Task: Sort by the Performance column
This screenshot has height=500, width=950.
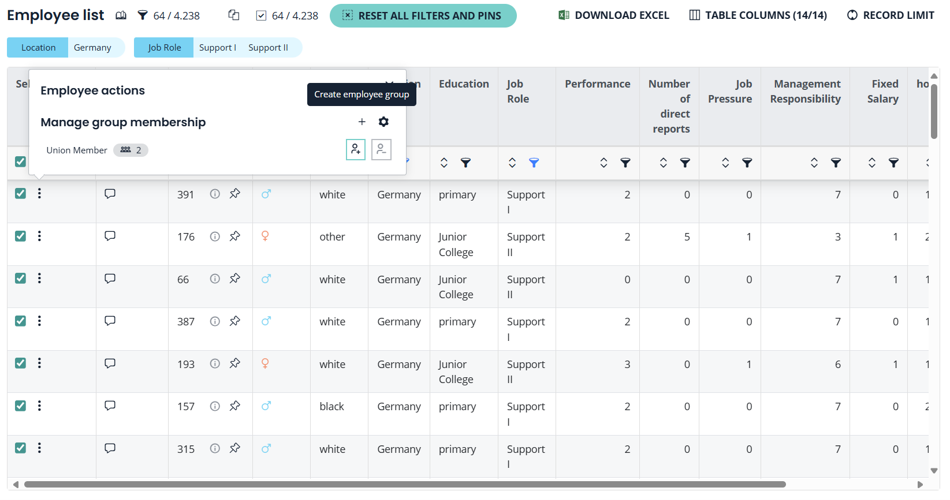Action: 604,163
